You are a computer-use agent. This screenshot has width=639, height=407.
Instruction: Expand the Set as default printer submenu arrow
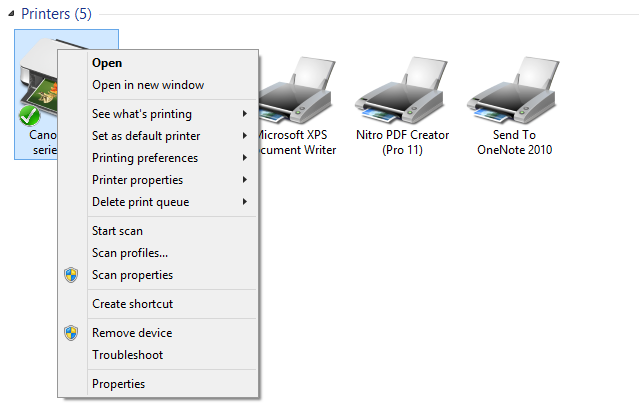pyautogui.click(x=245, y=136)
